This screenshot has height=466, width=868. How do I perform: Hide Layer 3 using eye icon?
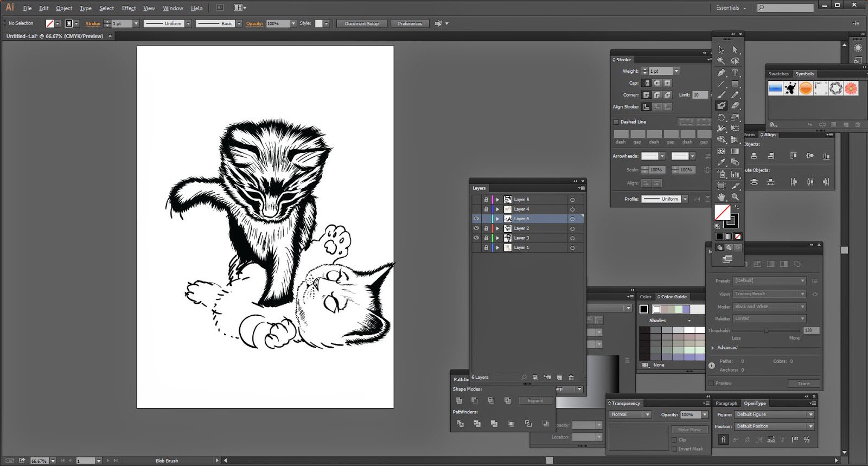(476, 238)
